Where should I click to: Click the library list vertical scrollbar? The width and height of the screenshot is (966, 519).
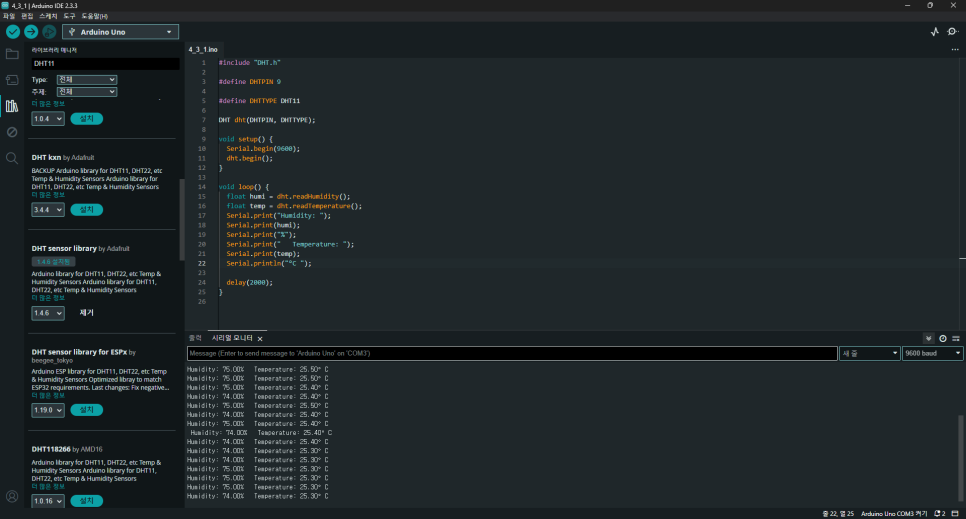(x=182, y=219)
